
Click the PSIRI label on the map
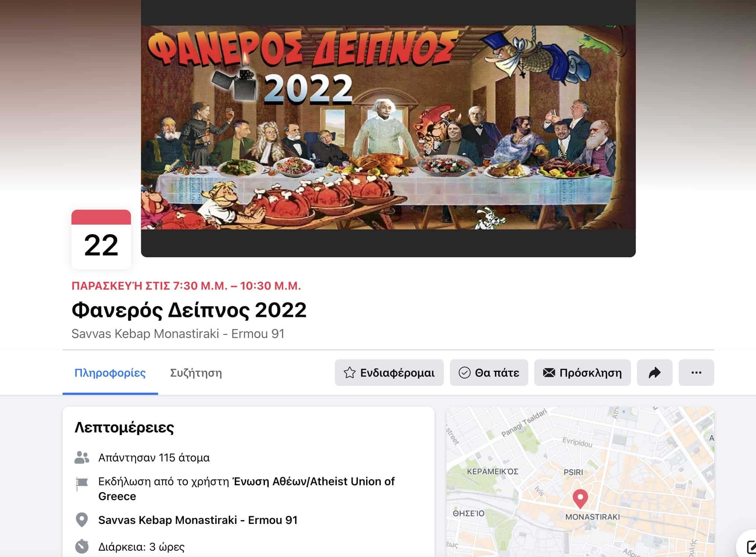pos(573,472)
